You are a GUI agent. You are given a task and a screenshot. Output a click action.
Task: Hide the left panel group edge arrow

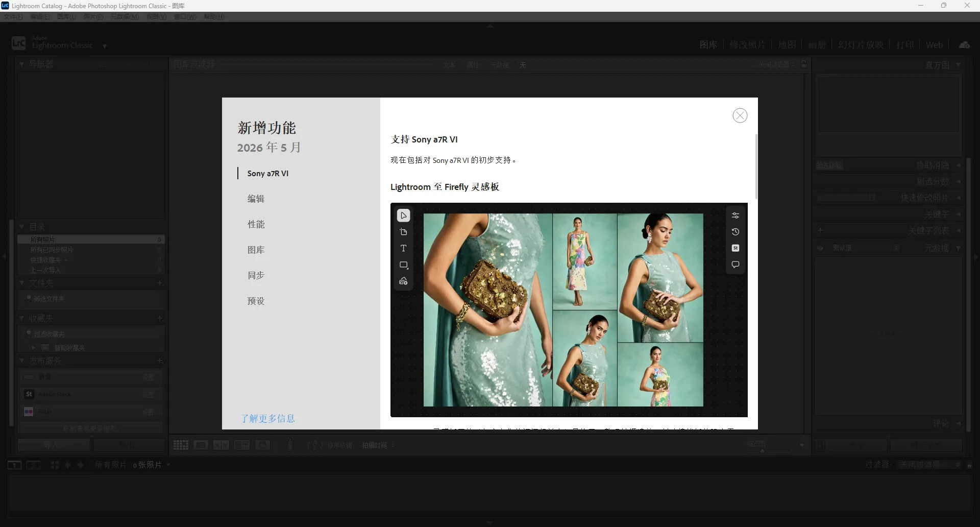(4, 256)
